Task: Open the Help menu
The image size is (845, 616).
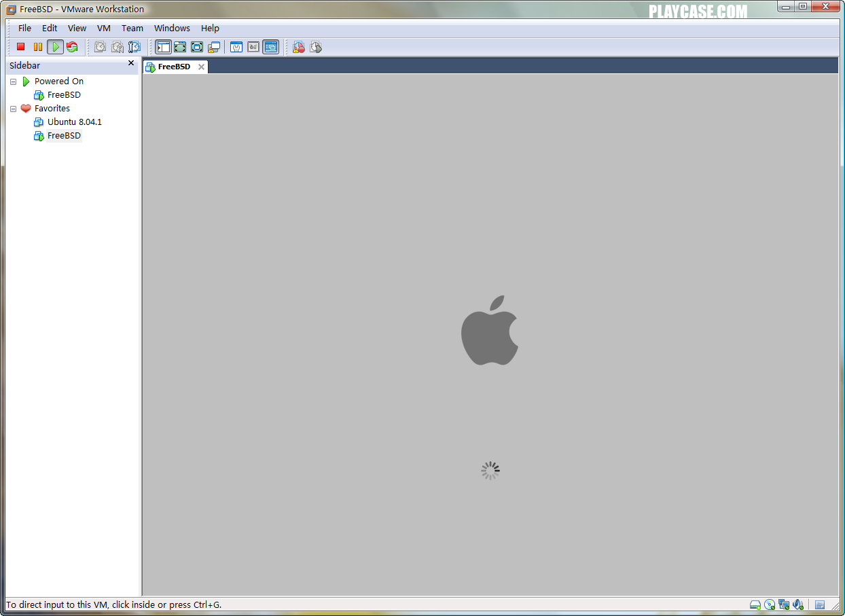Action: click(210, 28)
